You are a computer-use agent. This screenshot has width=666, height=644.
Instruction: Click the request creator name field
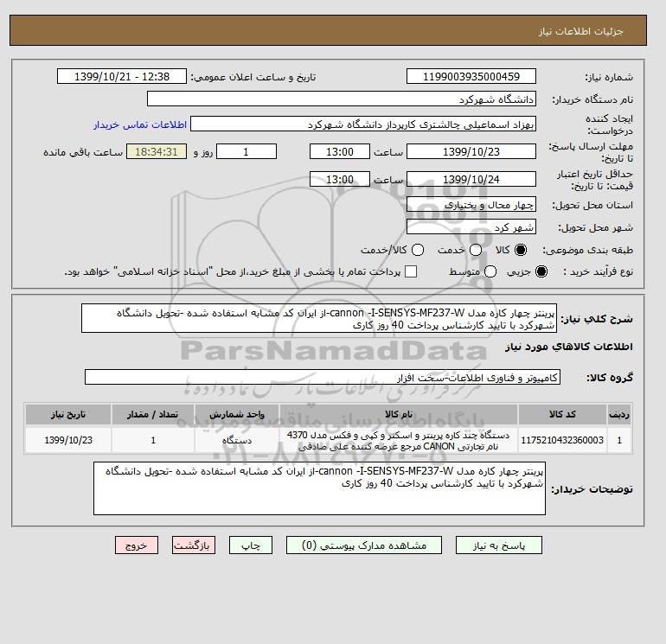(x=363, y=124)
